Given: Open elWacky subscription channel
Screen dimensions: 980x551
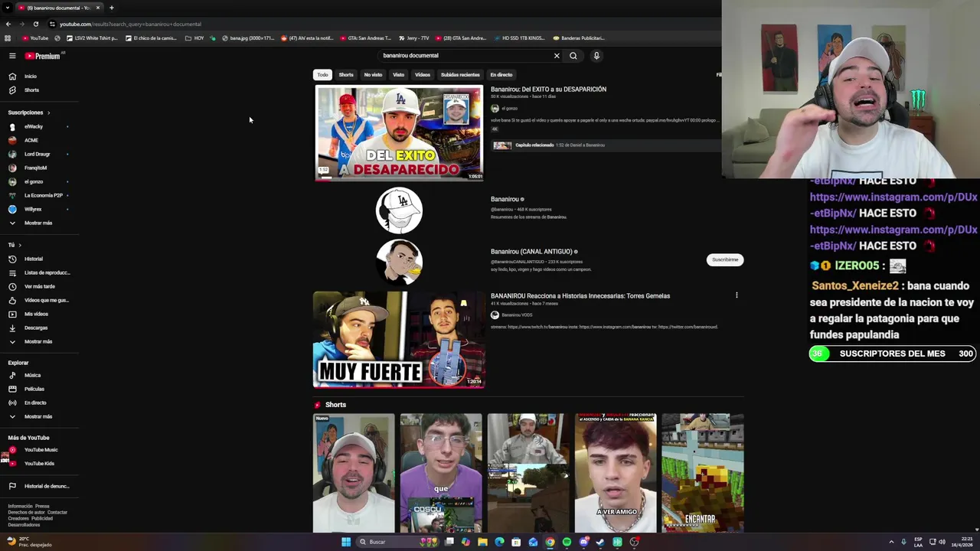Looking at the screenshot, I should pos(34,127).
